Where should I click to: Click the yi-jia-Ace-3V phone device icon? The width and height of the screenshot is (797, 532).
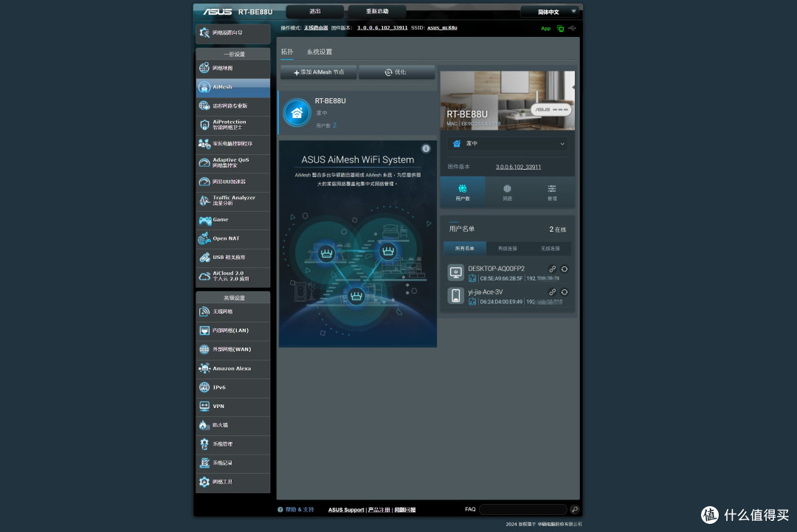pyautogui.click(x=456, y=296)
